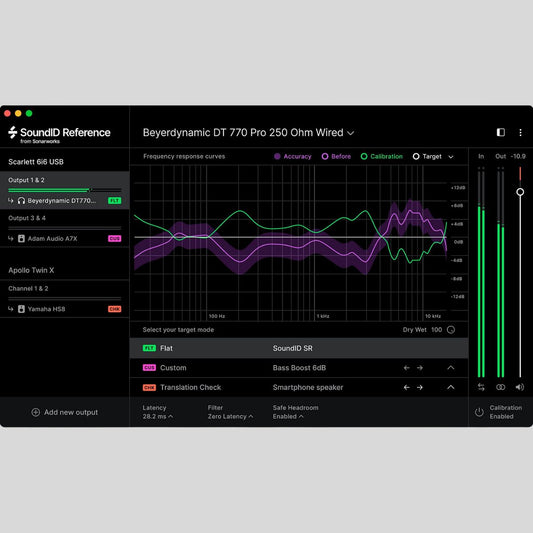Toggle the Target curve visibility
Screen dimensions: 533x533
coord(427,156)
